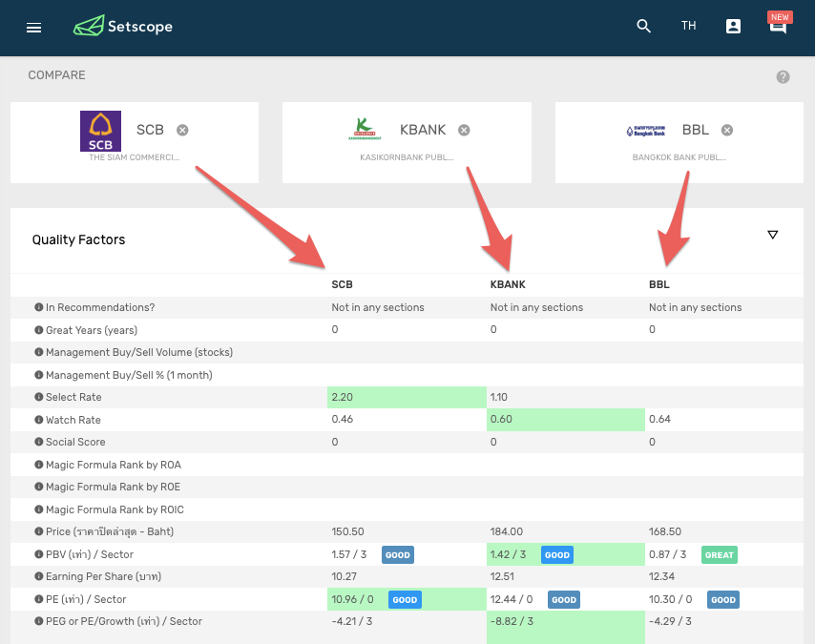This screenshot has height=644, width=815.
Task: Switch language with the TH button
Action: (688, 26)
